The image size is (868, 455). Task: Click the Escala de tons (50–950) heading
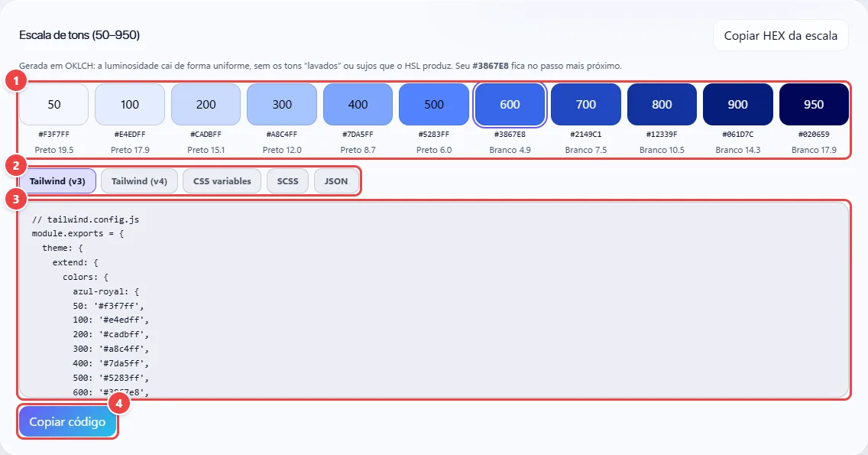coord(79,35)
